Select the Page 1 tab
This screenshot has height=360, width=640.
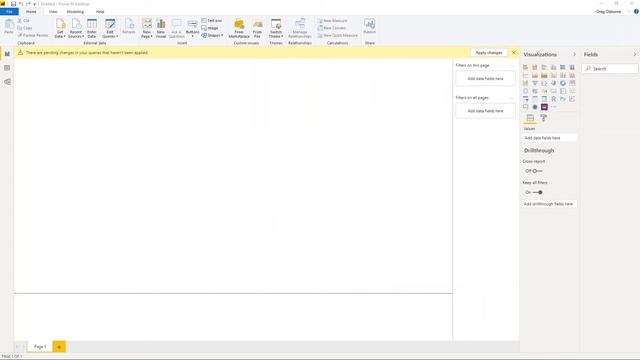(40, 347)
